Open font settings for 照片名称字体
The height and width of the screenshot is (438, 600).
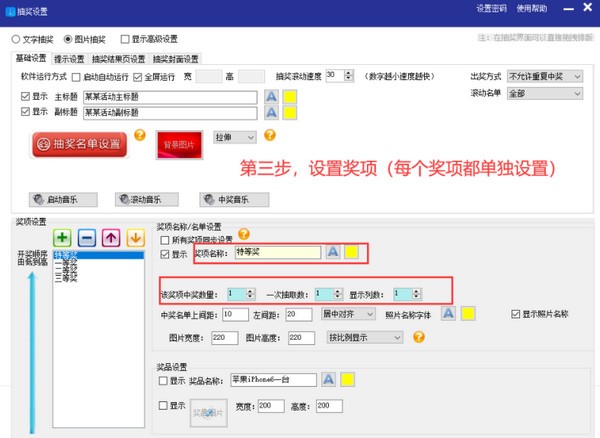(x=449, y=314)
